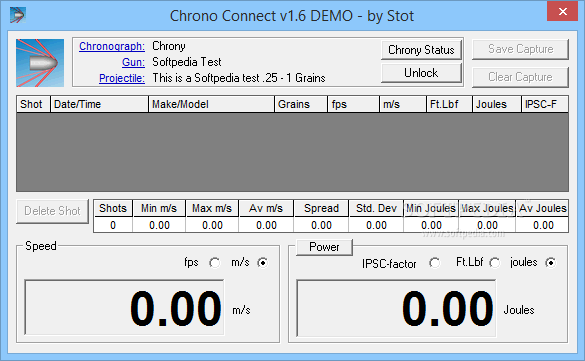Open the Gun settings link
This screenshot has height=361, width=585.
point(133,62)
